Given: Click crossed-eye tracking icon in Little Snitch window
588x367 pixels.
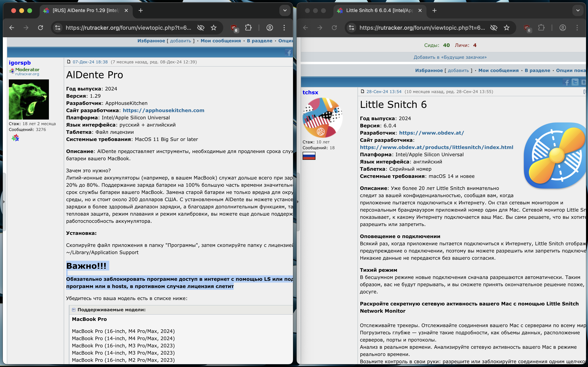Looking at the screenshot, I should click(x=494, y=28).
